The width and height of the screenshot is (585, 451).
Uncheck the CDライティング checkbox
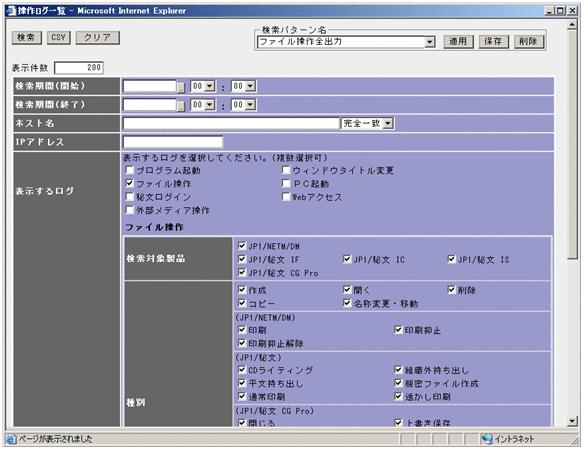(242, 370)
